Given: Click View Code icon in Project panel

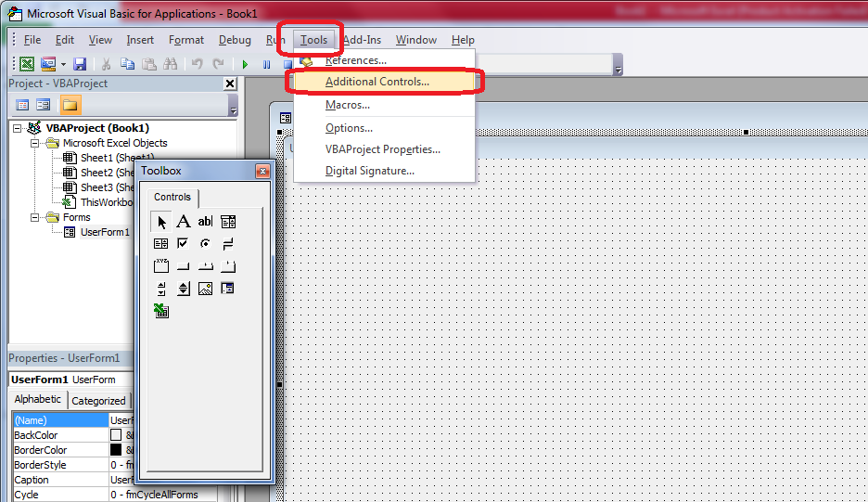Looking at the screenshot, I should click(22, 105).
